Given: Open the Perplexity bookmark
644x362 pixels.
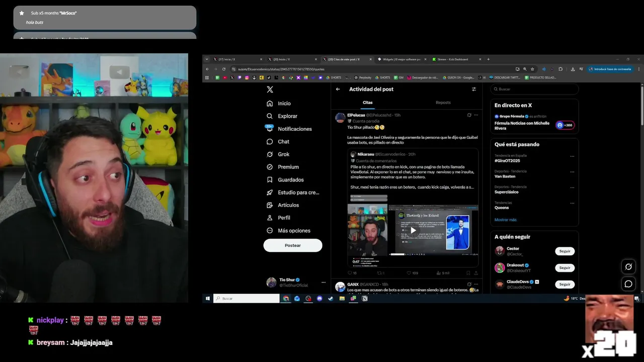Looking at the screenshot, I should click(x=362, y=77).
